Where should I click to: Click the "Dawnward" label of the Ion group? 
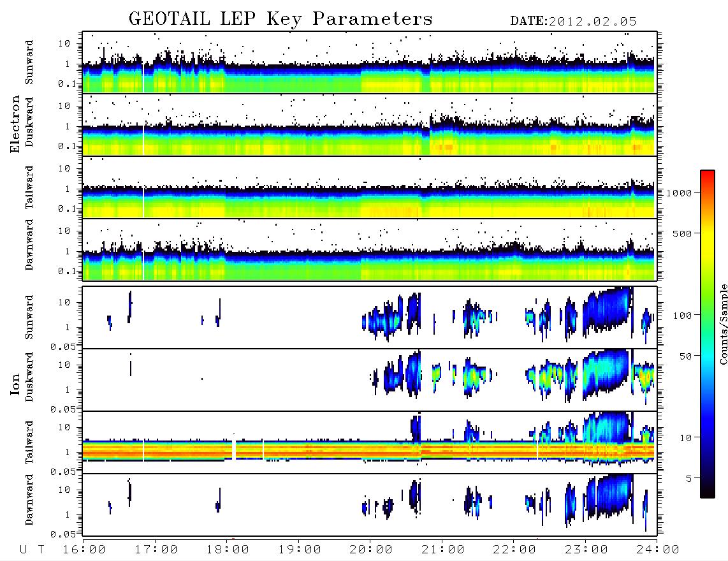pyautogui.click(x=29, y=500)
